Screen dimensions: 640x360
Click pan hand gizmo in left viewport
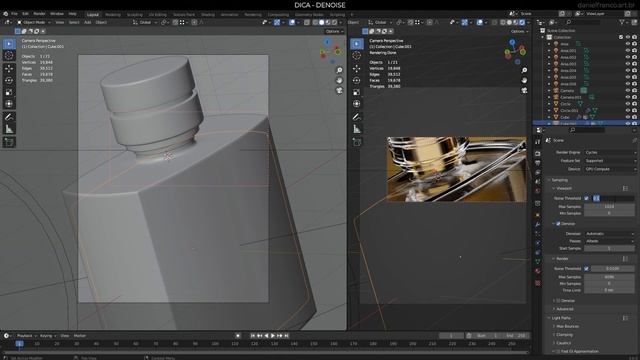339,80
